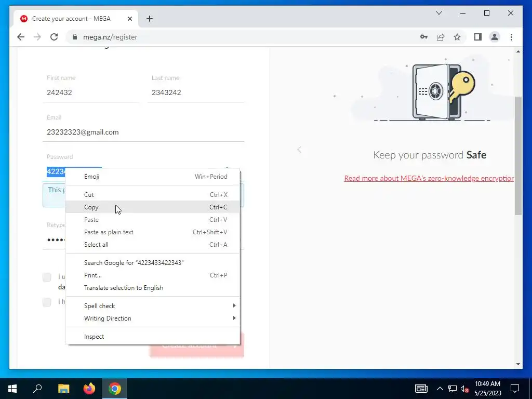Open the Chrome profile avatar
Viewport: 532px width, 399px height.
coord(495,37)
